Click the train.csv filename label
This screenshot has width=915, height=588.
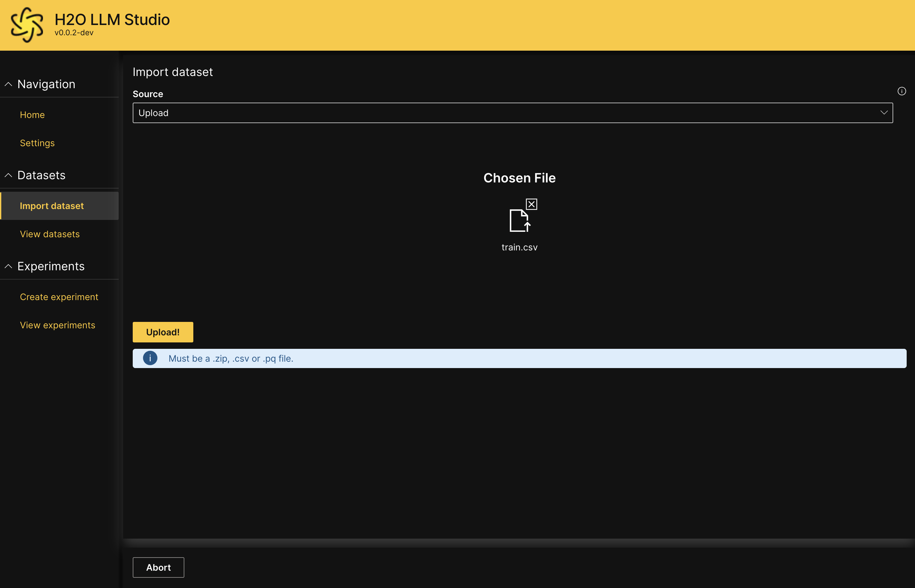[x=519, y=248]
